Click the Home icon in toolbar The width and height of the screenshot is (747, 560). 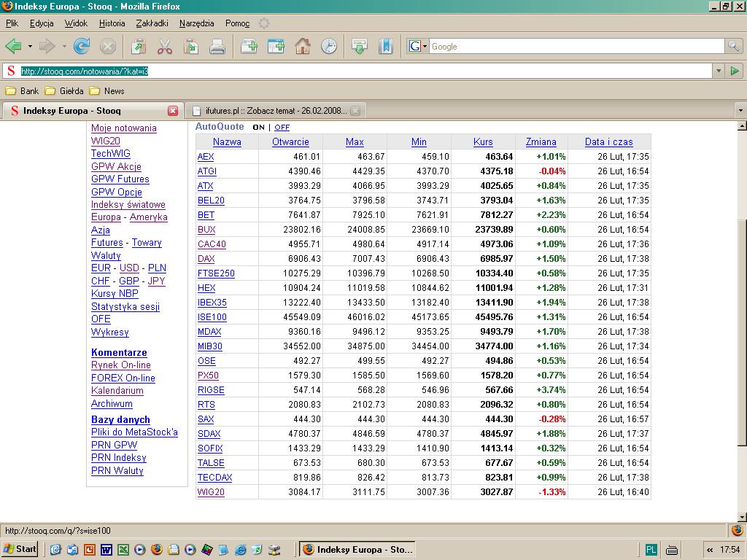tap(303, 47)
